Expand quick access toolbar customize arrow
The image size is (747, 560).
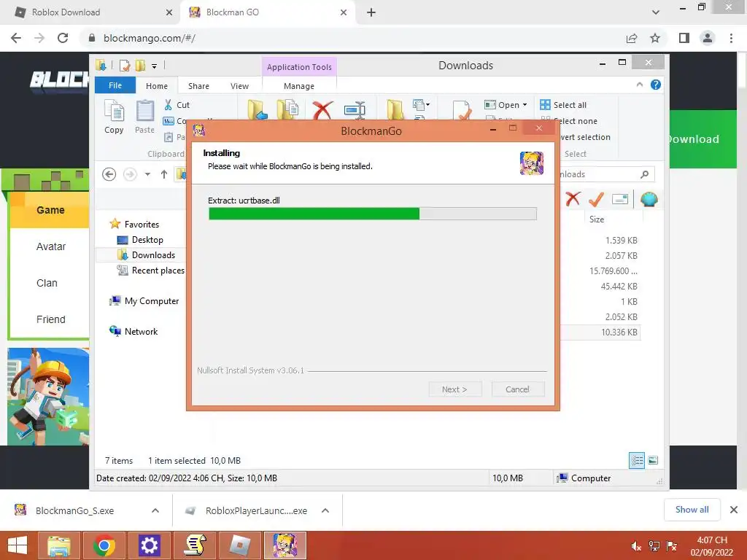155,66
